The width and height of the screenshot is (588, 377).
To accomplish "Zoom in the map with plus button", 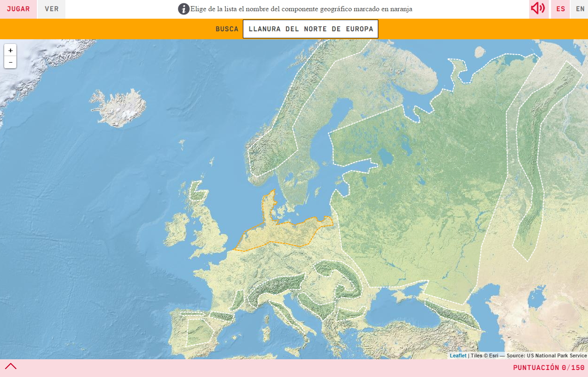I will click(x=10, y=50).
